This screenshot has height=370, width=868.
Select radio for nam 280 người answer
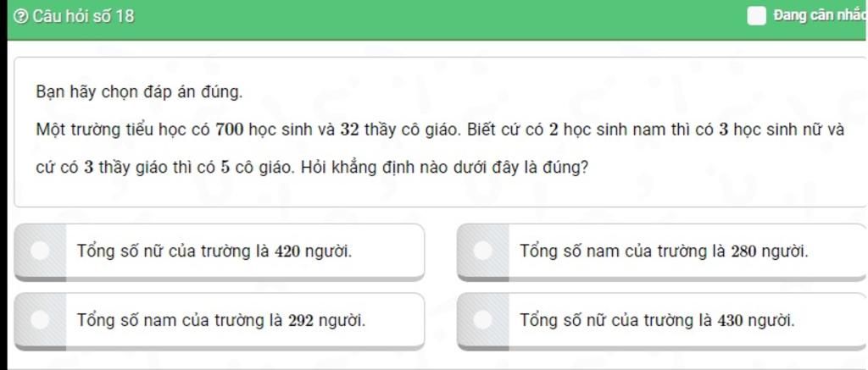[482, 251]
